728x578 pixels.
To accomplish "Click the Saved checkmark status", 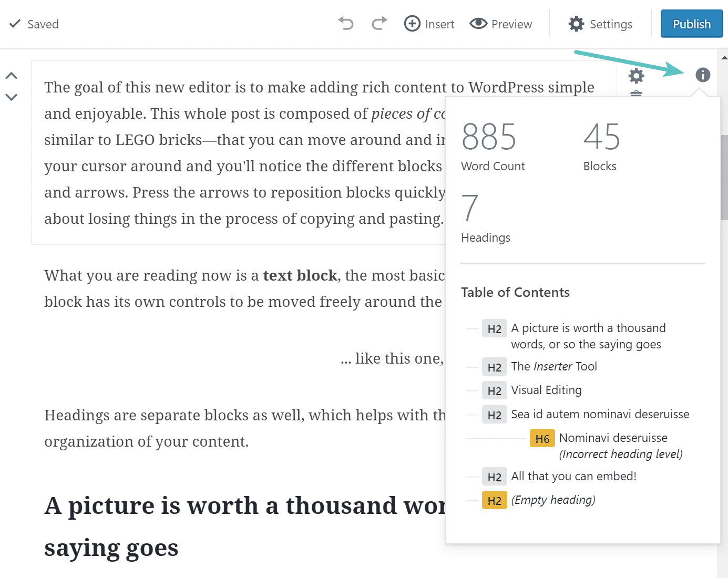I will pyautogui.click(x=34, y=24).
